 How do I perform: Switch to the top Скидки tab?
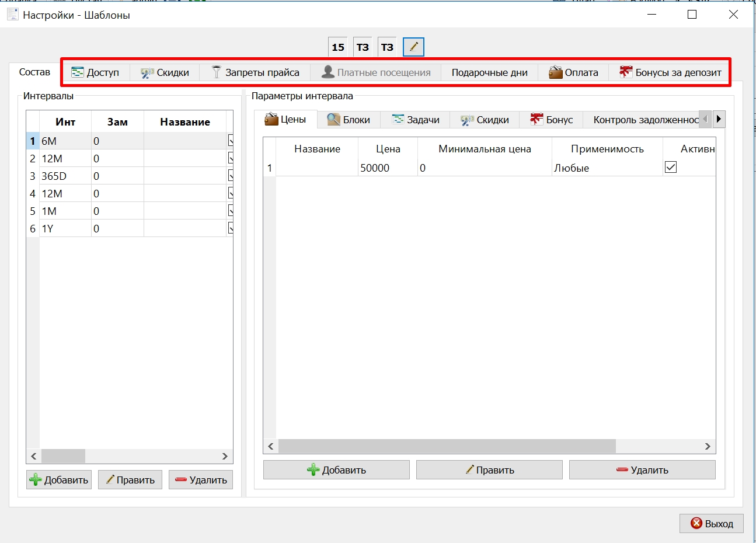(x=165, y=72)
